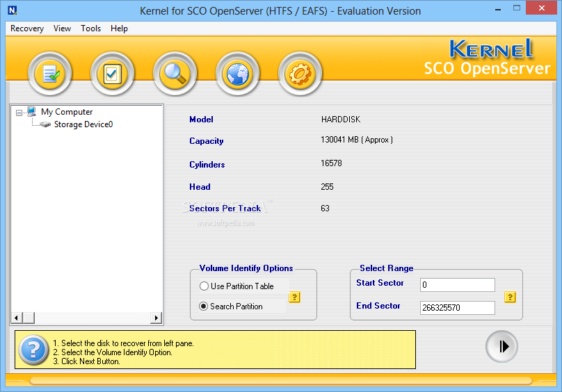
Task: Click the 16578 cylinders value
Action: click(x=331, y=163)
